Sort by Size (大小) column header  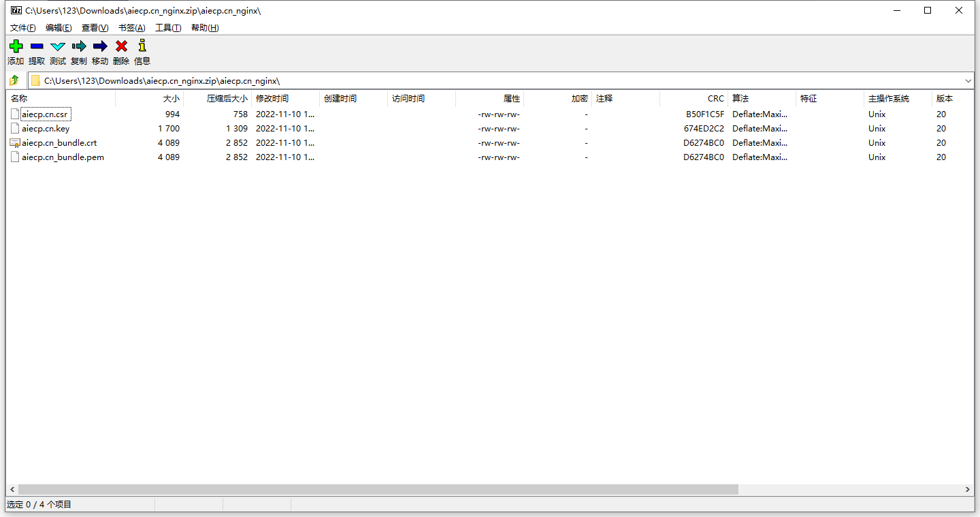pos(149,99)
